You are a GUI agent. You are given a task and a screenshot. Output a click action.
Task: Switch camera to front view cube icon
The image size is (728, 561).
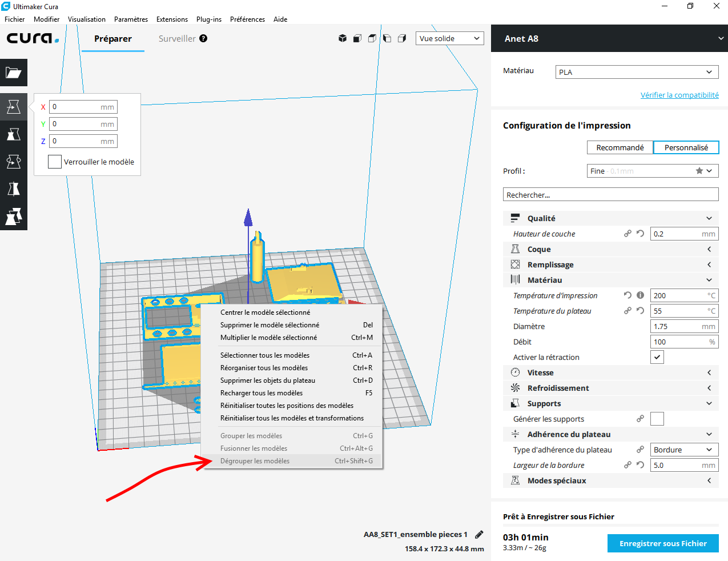[357, 38]
